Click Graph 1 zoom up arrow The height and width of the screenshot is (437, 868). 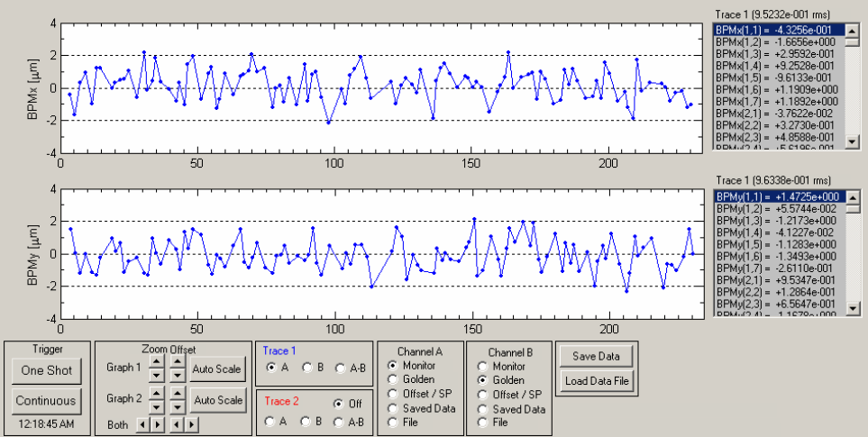point(158,362)
